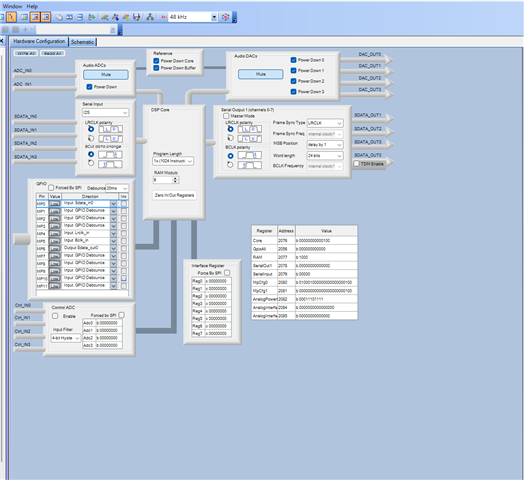The image size is (524, 480).
Task: Switch to the Schematic tab
Action: pyautogui.click(x=82, y=42)
